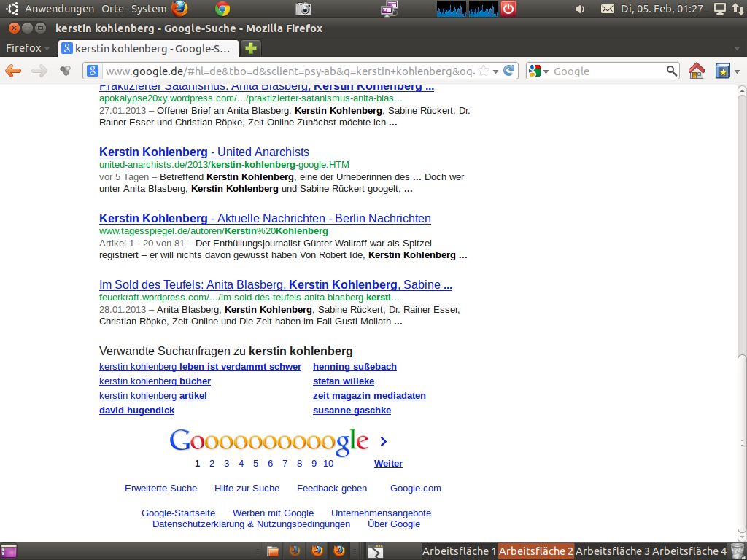Go to results page 10
This screenshot has height=560, width=747.
(328, 463)
